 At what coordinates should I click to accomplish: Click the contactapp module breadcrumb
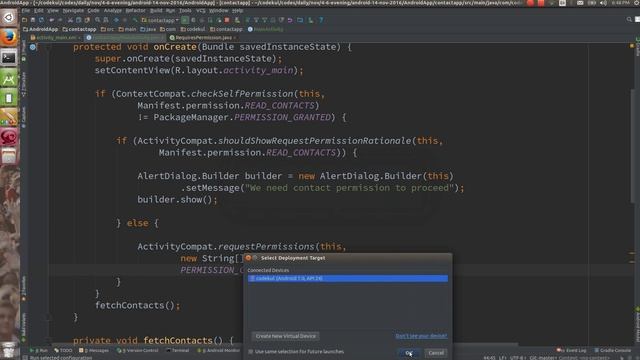tap(80, 29)
